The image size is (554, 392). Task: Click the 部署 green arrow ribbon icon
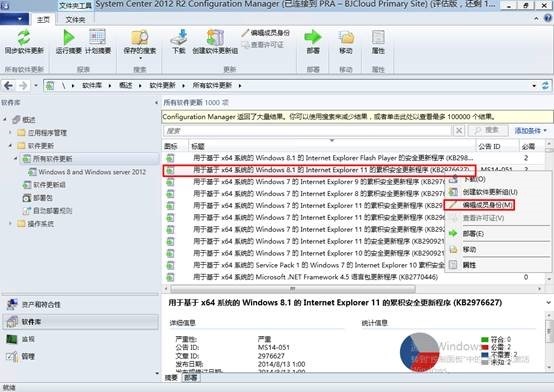click(x=313, y=37)
